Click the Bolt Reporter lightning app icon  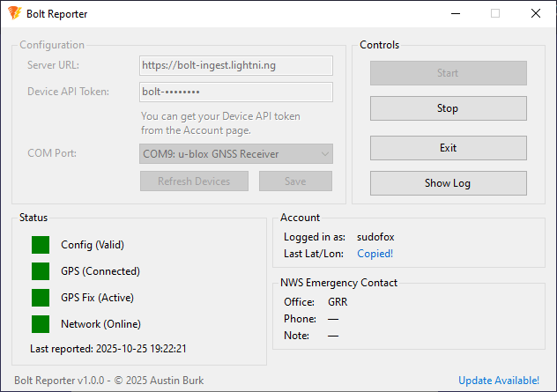15,13
